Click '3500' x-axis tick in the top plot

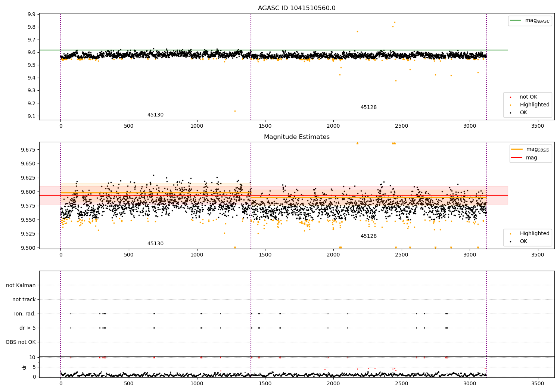pyautogui.click(x=538, y=126)
